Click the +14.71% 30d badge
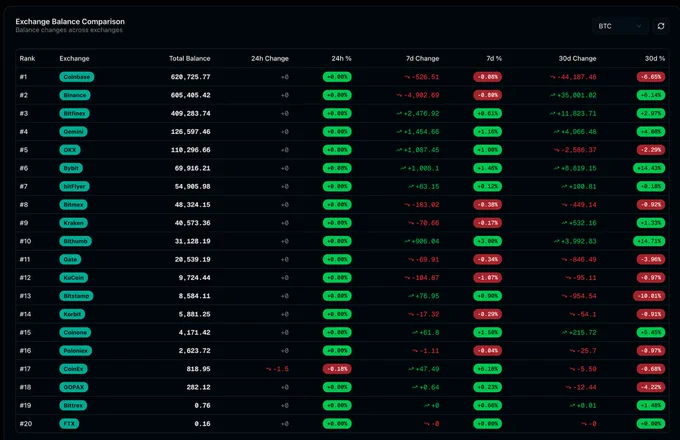 pyautogui.click(x=649, y=241)
